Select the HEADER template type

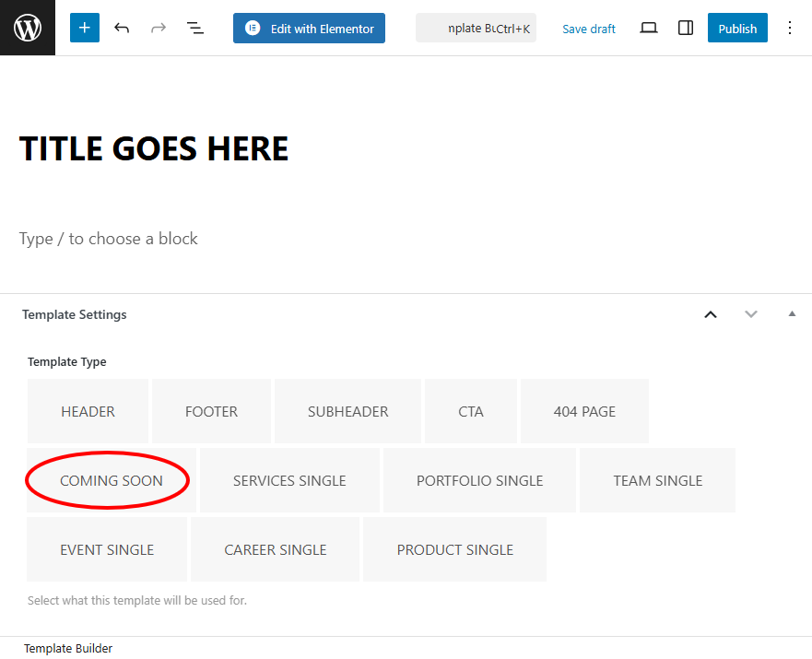pos(88,411)
